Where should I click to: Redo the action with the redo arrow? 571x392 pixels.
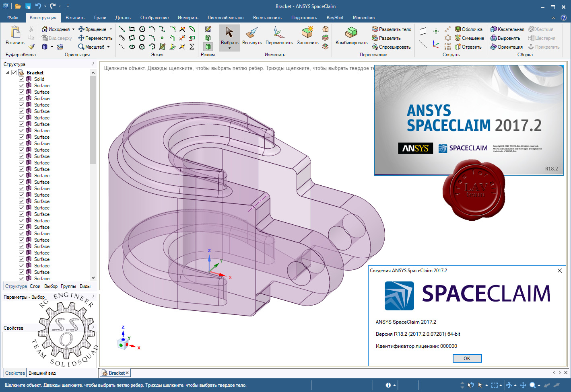point(53,6)
